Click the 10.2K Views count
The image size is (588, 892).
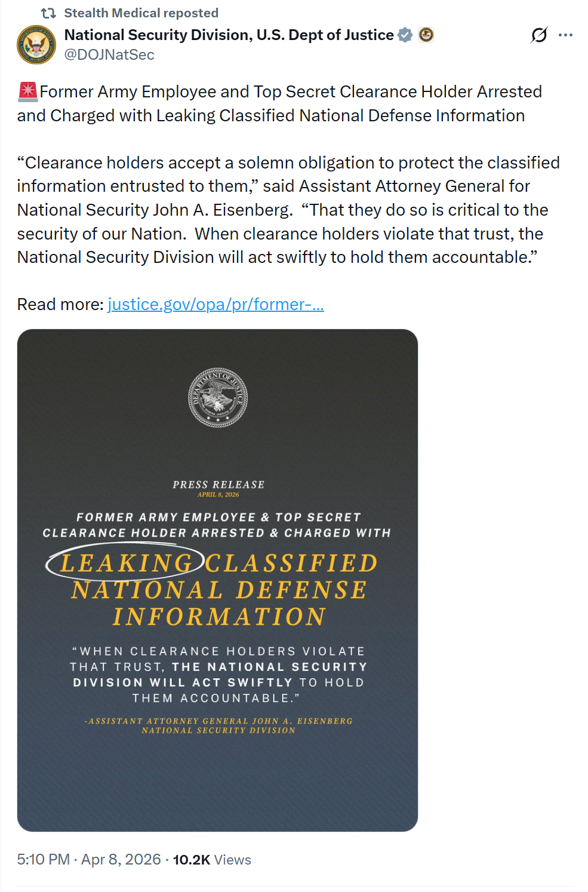(212, 860)
